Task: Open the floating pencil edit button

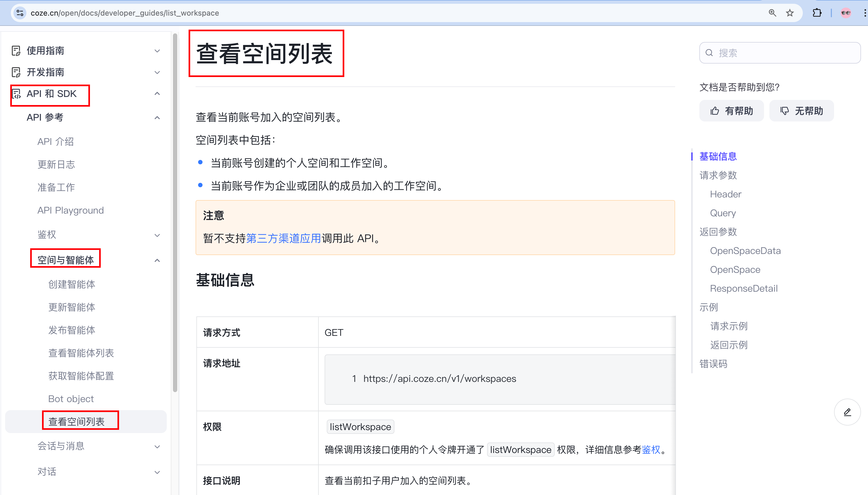Action: pyautogui.click(x=847, y=412)
